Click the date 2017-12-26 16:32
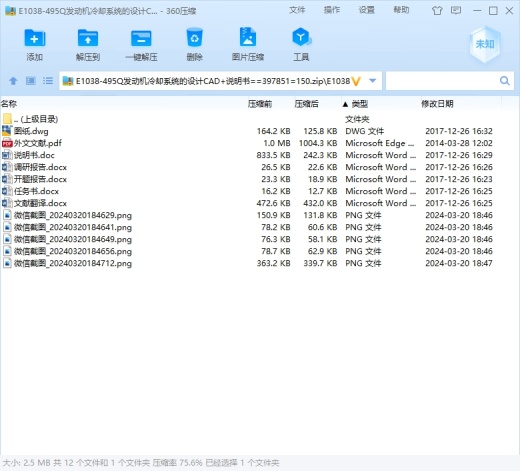This screenshot has height=471, width=520. [x=459, y=131]
